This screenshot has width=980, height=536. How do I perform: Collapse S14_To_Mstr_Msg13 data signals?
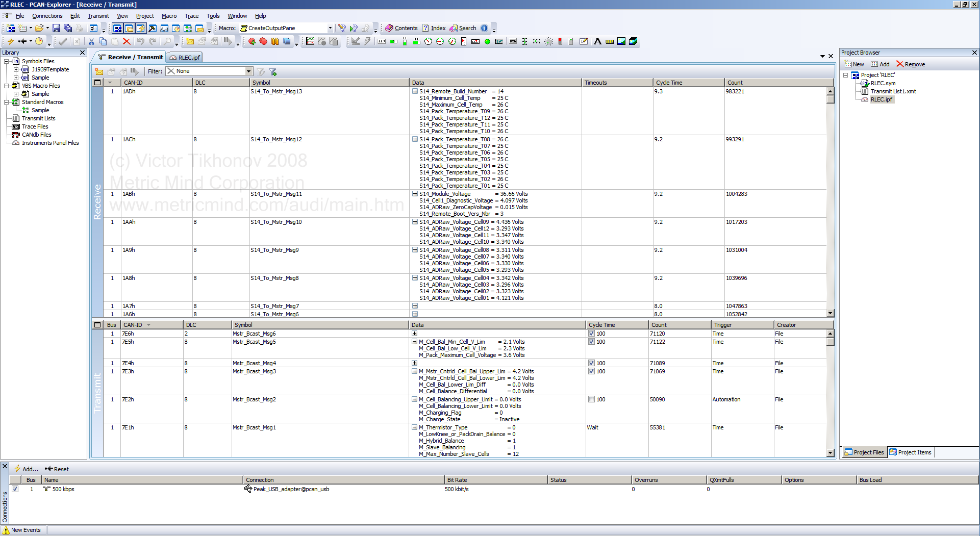(x=415, y=91)
